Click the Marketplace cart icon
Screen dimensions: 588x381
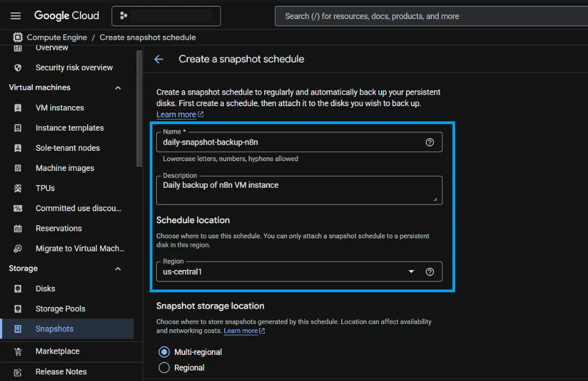point(17,352)
